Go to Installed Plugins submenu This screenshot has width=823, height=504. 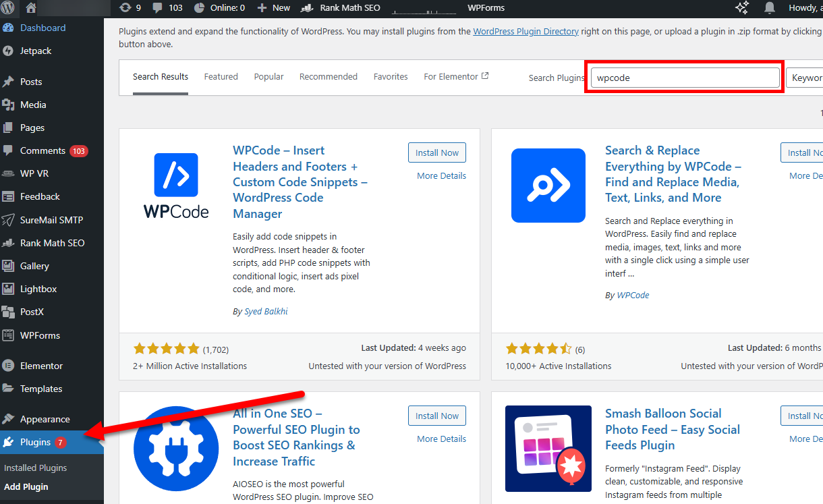[35, 468]
